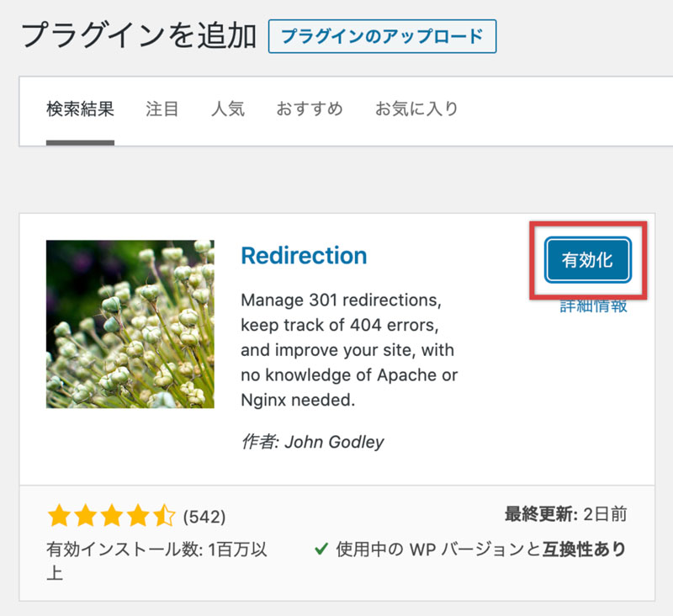
Task: Open the 詳細情報 link
Action: tap(594, 306)
